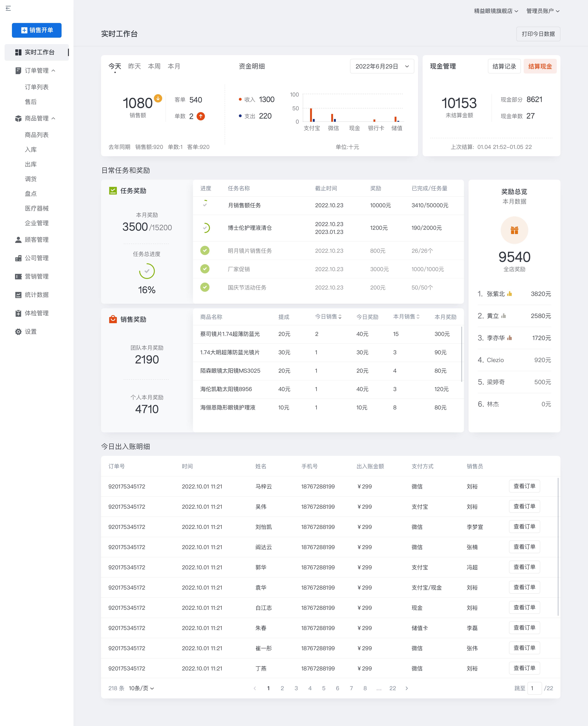Click the 打印今日数据 button
This screenshot has height=726, width=588.
pyautogui.click(x=538, y=34)
